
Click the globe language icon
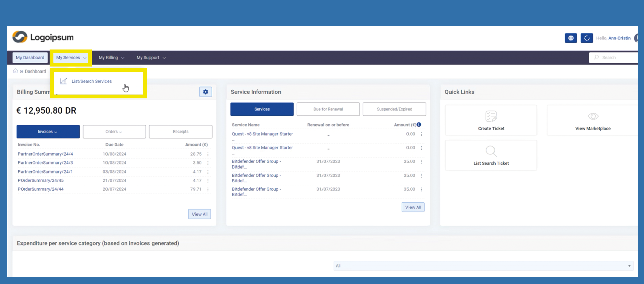coord(571,38)
